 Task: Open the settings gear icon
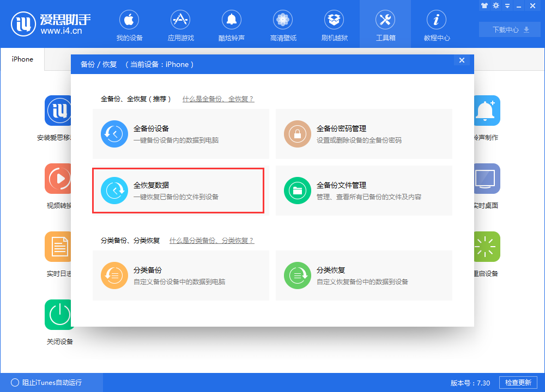[496, 5]
